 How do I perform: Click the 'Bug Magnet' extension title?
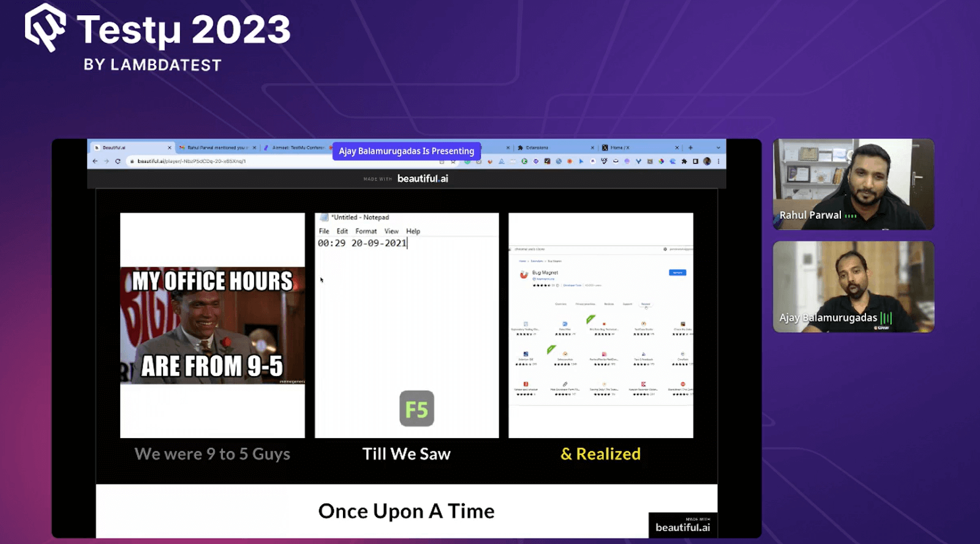pos(545,273)
